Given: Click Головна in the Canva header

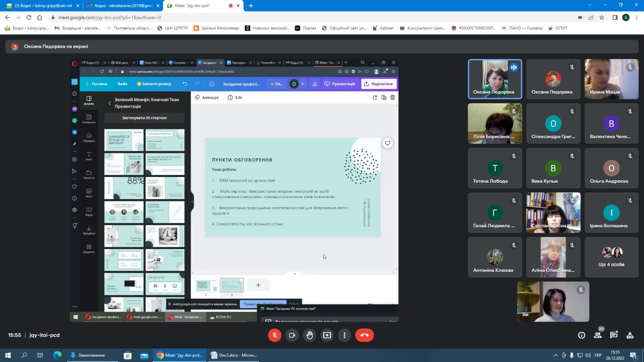Looking at the screenshot, I should 96,84.
